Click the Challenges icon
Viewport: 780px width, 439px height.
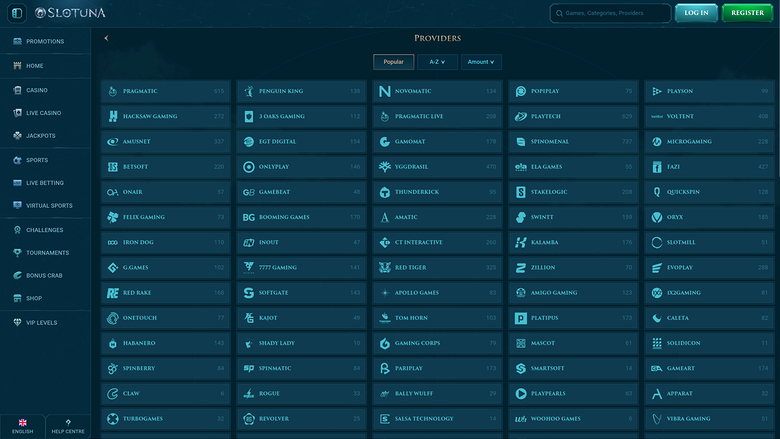(x=17, y=230)
